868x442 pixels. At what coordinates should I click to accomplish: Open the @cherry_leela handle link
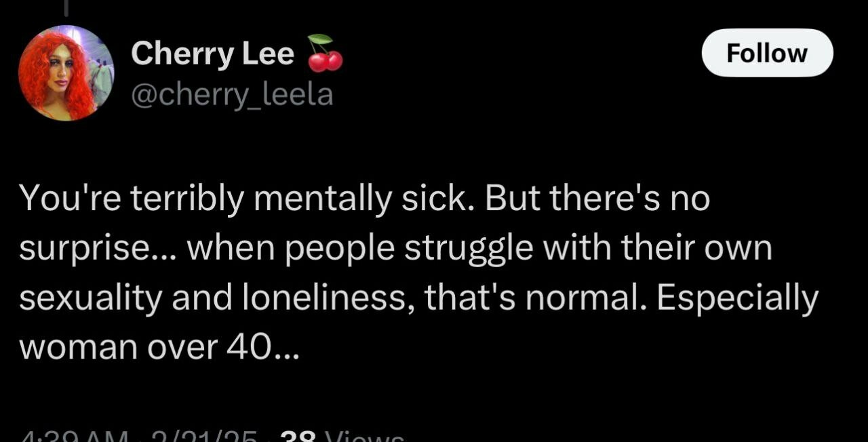click(x=231, y=94)
